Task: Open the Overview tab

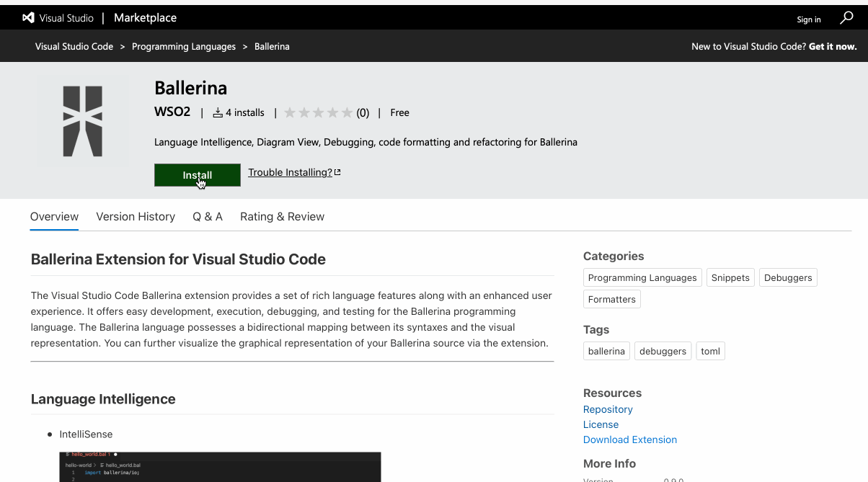Action: (54, 217)
